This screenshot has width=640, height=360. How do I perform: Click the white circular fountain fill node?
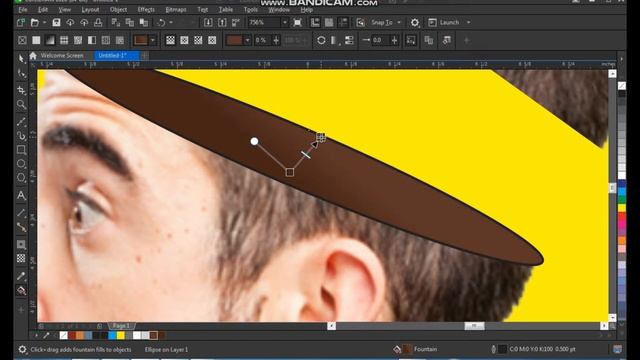coord(254,141)
